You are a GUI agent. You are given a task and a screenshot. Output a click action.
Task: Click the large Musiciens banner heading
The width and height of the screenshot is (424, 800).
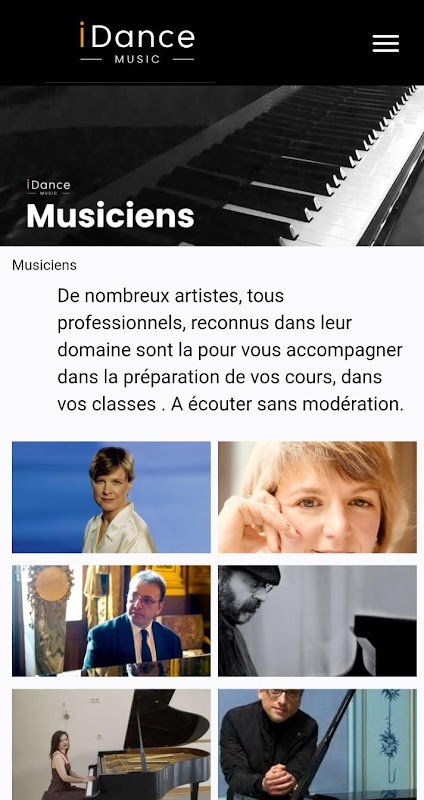point(110,215)
